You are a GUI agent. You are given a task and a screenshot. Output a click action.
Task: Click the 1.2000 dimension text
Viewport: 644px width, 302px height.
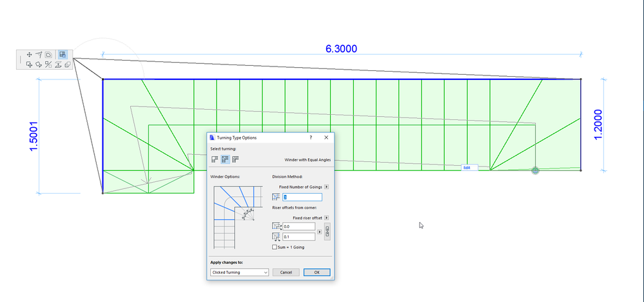(598, 125)
